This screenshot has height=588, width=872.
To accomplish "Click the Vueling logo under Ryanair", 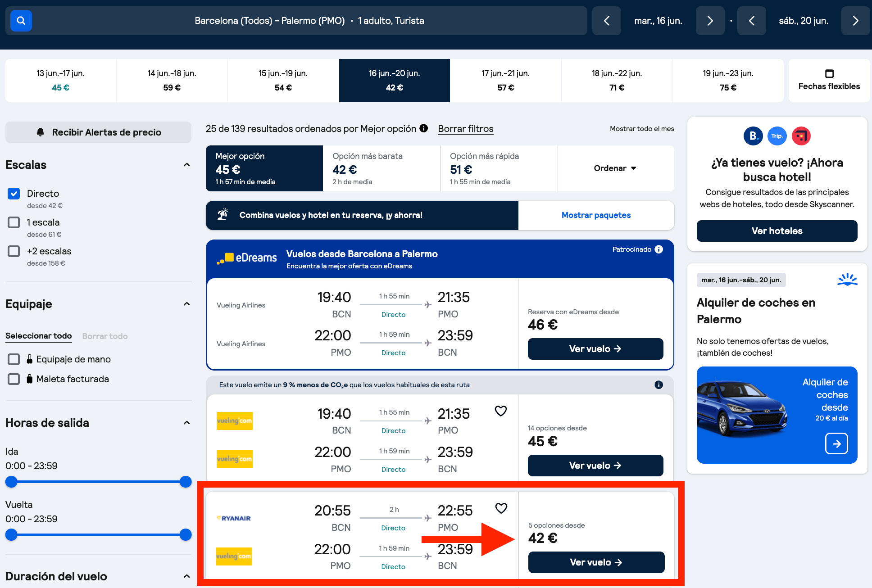I will 234,556.
